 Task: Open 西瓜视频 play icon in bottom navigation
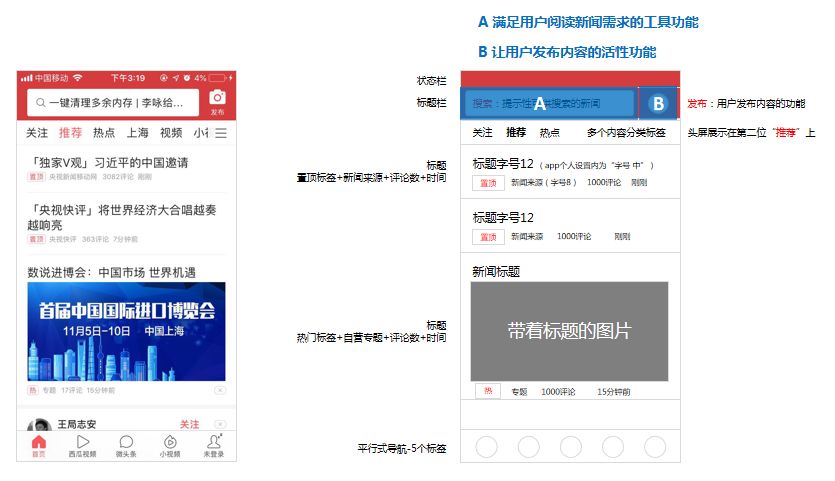(x=83, y=446)
